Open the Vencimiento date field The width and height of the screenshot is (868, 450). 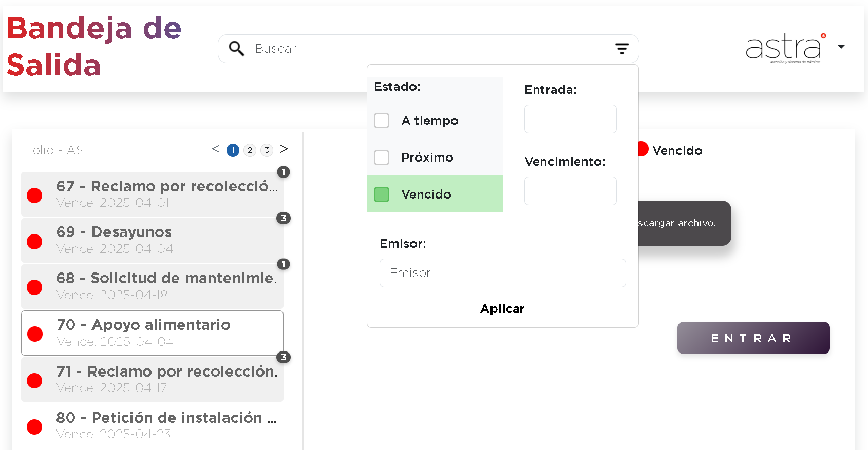point(570,191)
